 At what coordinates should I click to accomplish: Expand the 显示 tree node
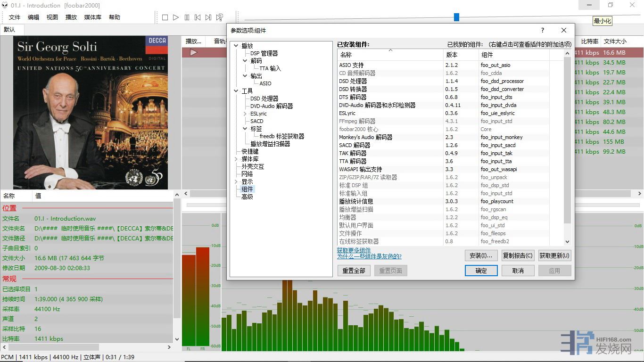tap(236, 181)
